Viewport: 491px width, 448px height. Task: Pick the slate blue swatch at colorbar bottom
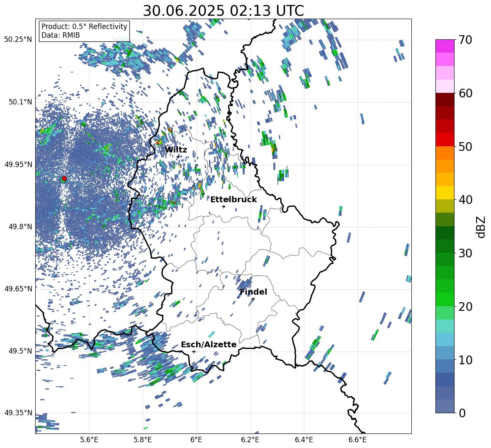point(445,406)
